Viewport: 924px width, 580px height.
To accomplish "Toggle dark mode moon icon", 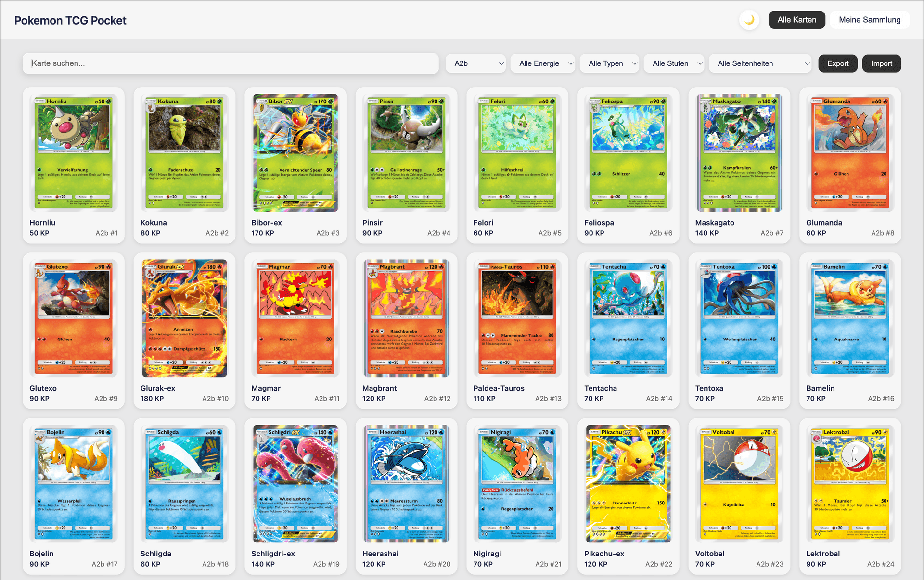I will click(x=749, y=20).
